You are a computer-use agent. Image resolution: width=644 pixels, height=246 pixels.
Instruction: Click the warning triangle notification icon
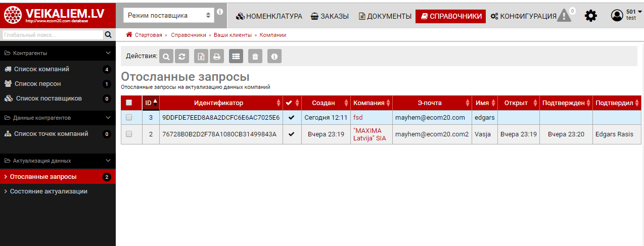pyautogui.click(x=564, y=16)
